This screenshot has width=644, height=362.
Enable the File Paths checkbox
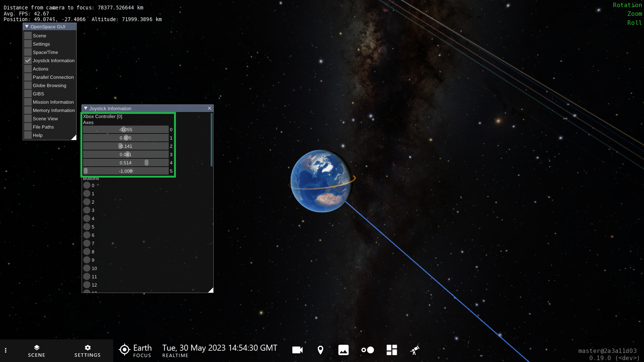point(28,127)
